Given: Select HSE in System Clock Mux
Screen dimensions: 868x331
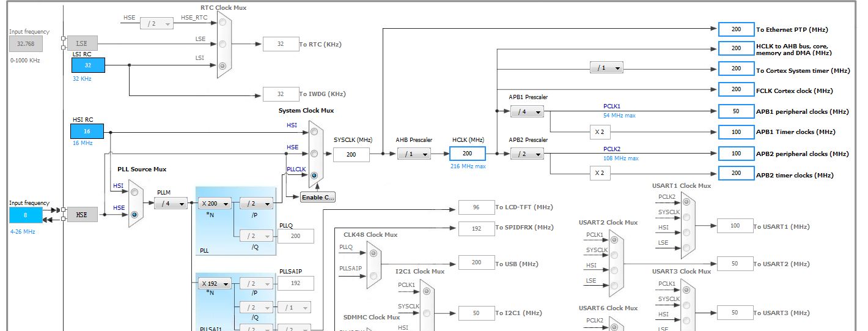Looking at the screenshot, I should coord(315,154).
